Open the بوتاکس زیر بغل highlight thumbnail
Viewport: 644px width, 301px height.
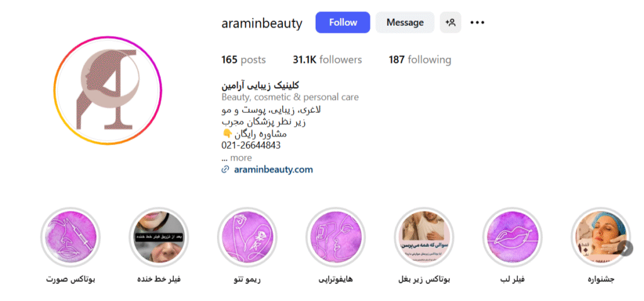[424, 237]
